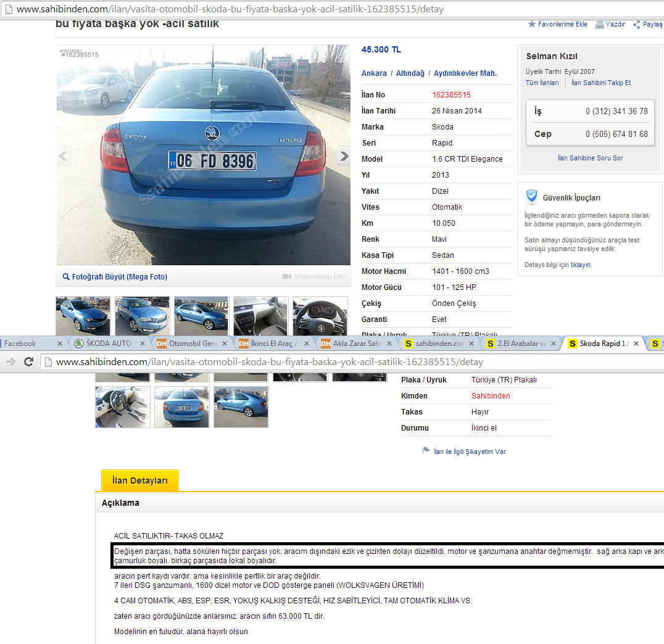Click the mileage value 10.050
The image size is (664, 644).
pos(444,223)
